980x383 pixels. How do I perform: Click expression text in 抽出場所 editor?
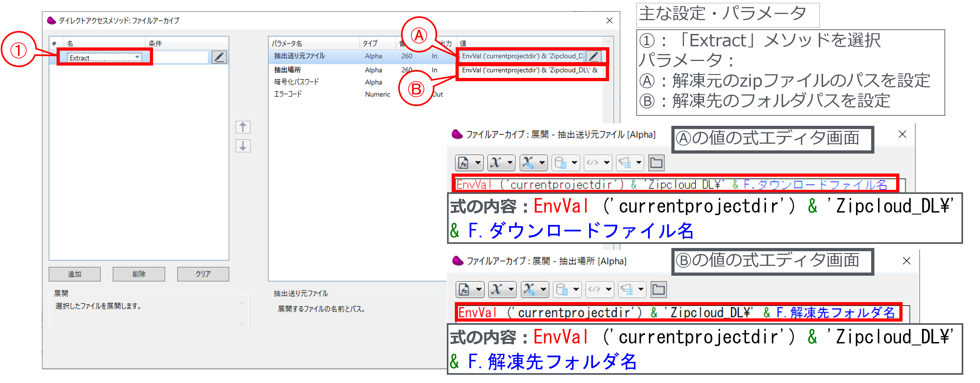pos(676,313)
